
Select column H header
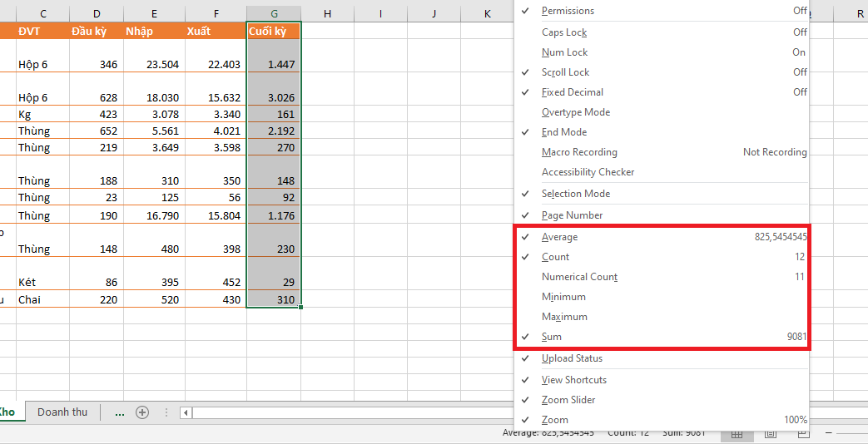[327, 13]
